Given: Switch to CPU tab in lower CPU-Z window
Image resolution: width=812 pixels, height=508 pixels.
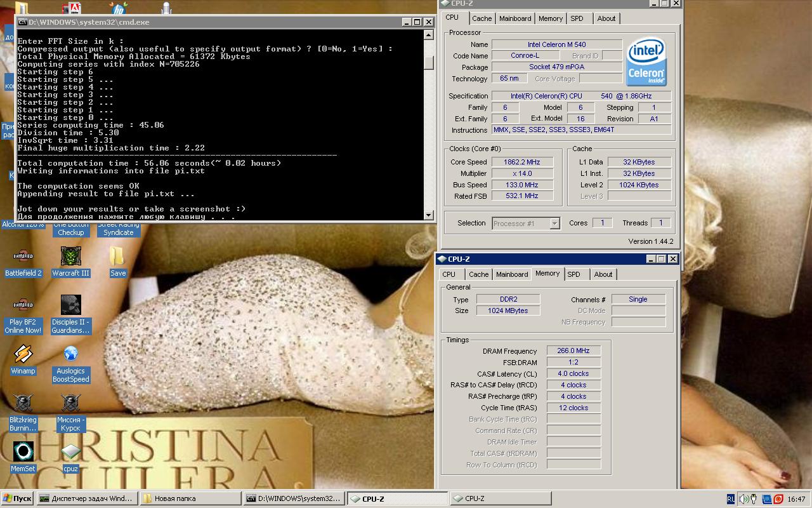Looking at the screenshot, I should 449,274.
